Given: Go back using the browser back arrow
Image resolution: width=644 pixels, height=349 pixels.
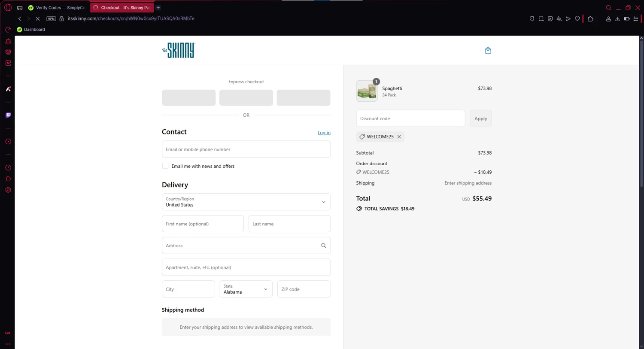Looking at the screenshot, I should tap(20, 18).
